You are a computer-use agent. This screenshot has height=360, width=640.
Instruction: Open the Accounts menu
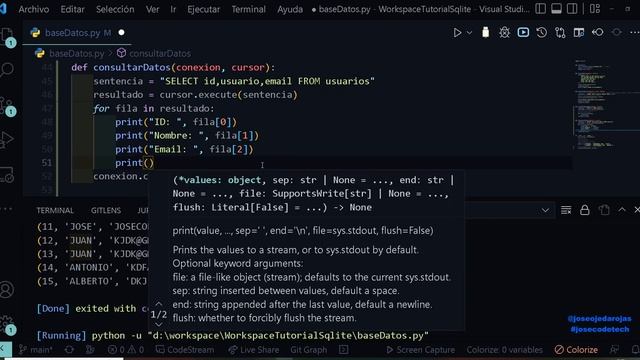click(7, 290)
